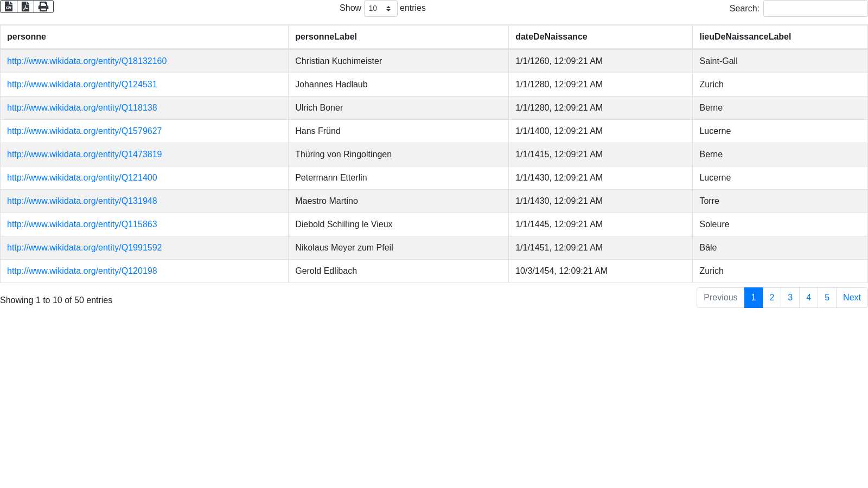Open the Show entries count dropdown

tap(380, 9)
